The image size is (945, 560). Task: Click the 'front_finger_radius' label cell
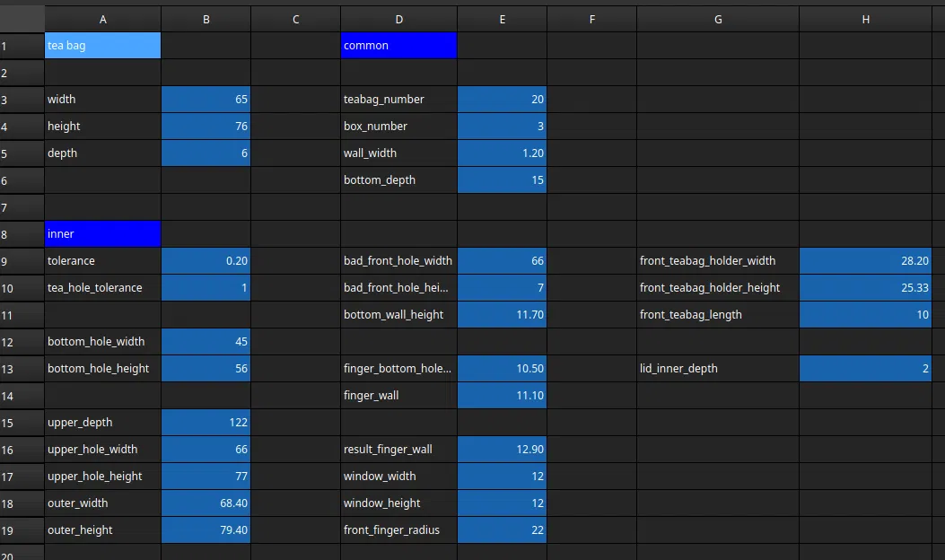click(398, 530)
